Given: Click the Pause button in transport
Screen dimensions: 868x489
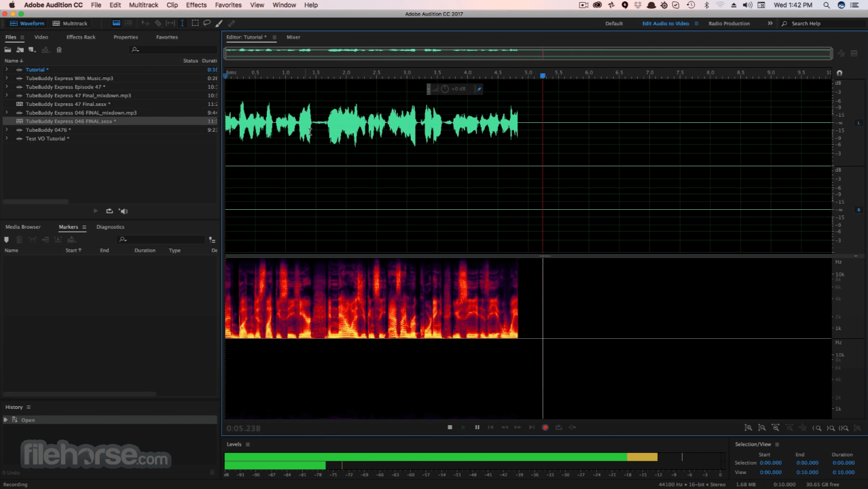Looking at the screenshot, I should [477, 427].
